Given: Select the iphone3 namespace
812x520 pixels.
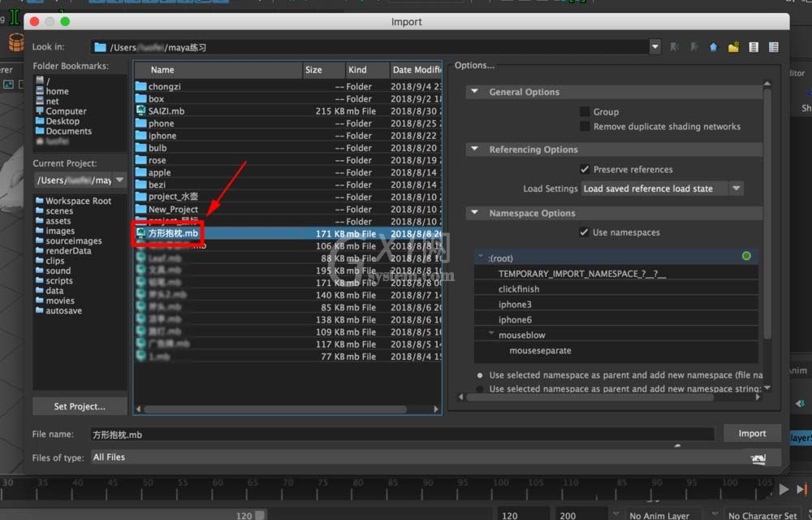Looking at the screenshot, I should pyautogui.click(x=616, y=305).
